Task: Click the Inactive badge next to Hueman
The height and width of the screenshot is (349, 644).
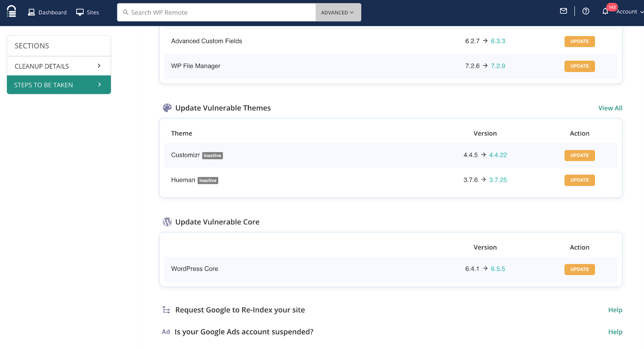Action: click(x=208, y=181)
